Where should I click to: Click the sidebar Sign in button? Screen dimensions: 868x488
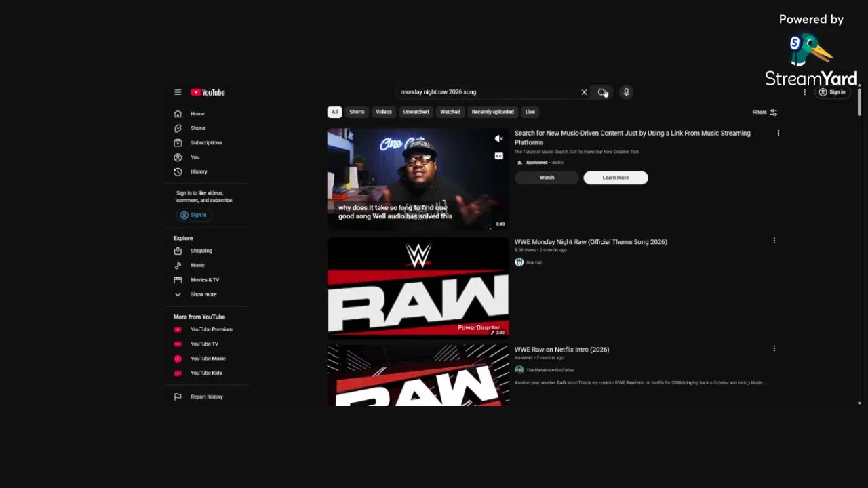pyautogui.click(x=193, y=215)
